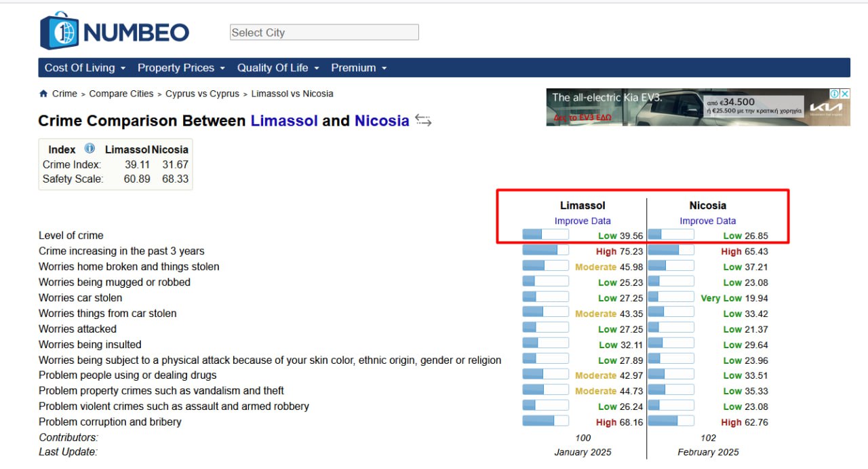
Task: Open Compare Cities breadcrumb link
Action: 121,94
